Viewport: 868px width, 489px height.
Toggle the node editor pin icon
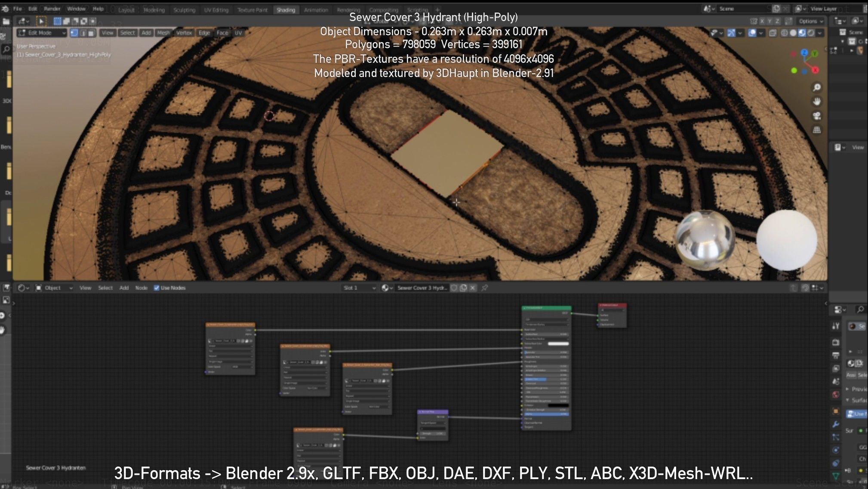click(x=485, y=288)
